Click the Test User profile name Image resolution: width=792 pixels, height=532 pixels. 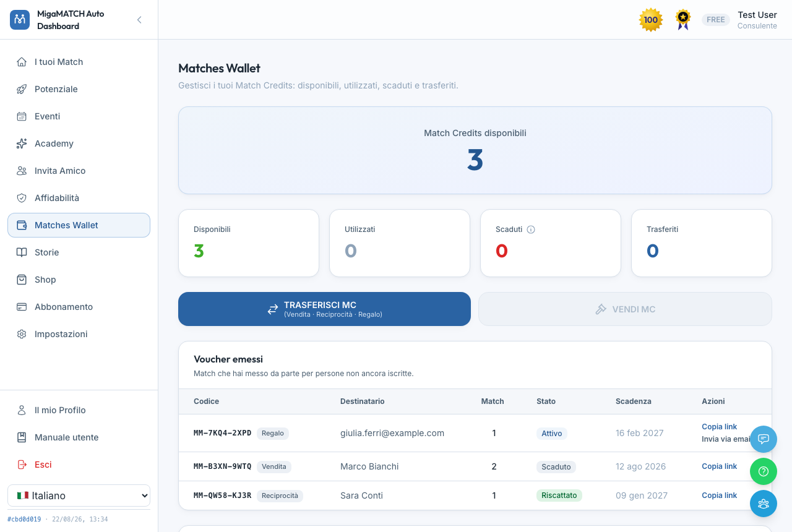click(757, 15)
